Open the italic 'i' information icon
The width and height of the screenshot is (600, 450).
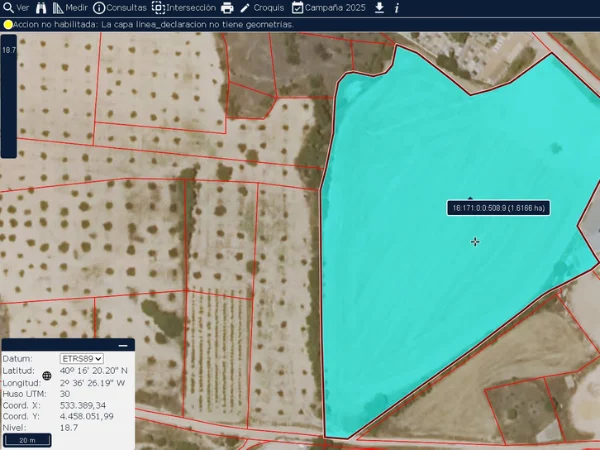pos(397,7)
